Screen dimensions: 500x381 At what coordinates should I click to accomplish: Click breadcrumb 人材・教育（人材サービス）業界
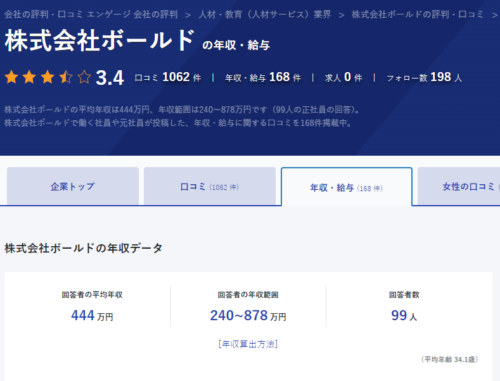tap(265, 14)
